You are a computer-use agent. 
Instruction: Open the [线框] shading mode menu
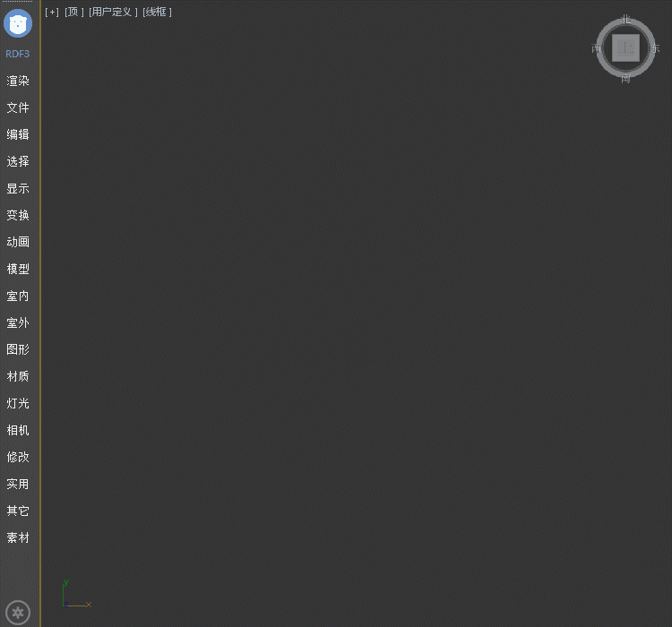157,12
